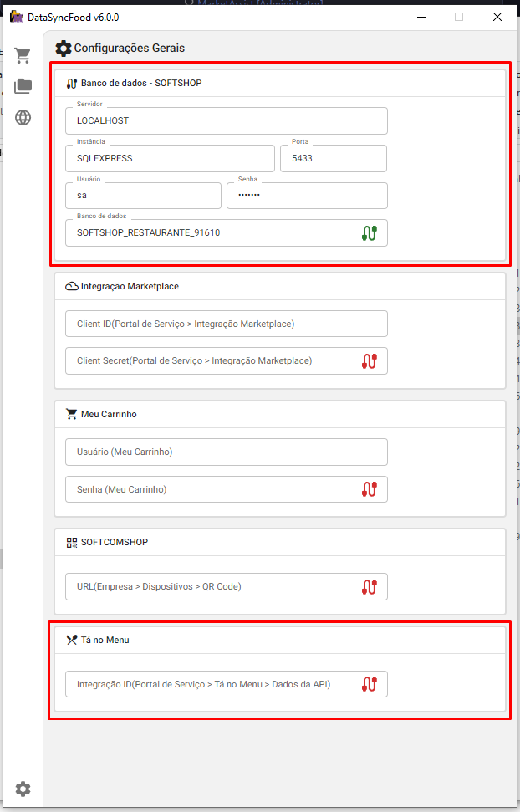The width and height of the screenshot is (520, 812).
Task: Test database connection green plug icon
Action: [x=370, y=233]
